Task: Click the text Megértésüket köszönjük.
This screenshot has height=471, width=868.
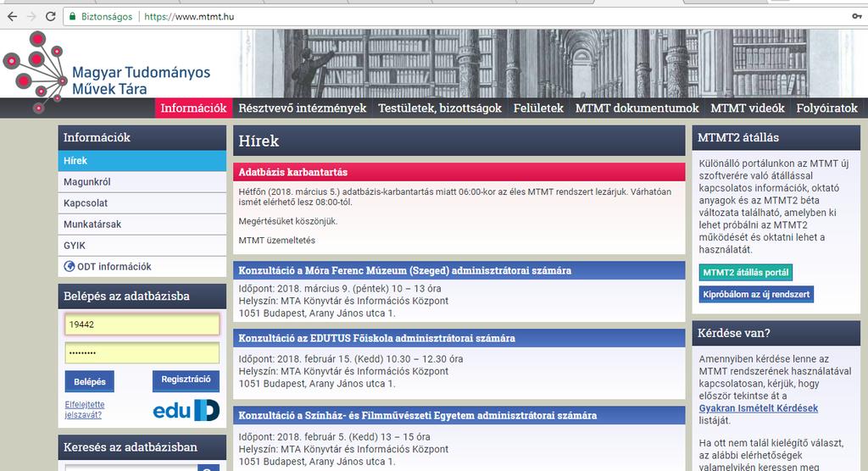Action: pyautogui.click(x=288, y=221)
